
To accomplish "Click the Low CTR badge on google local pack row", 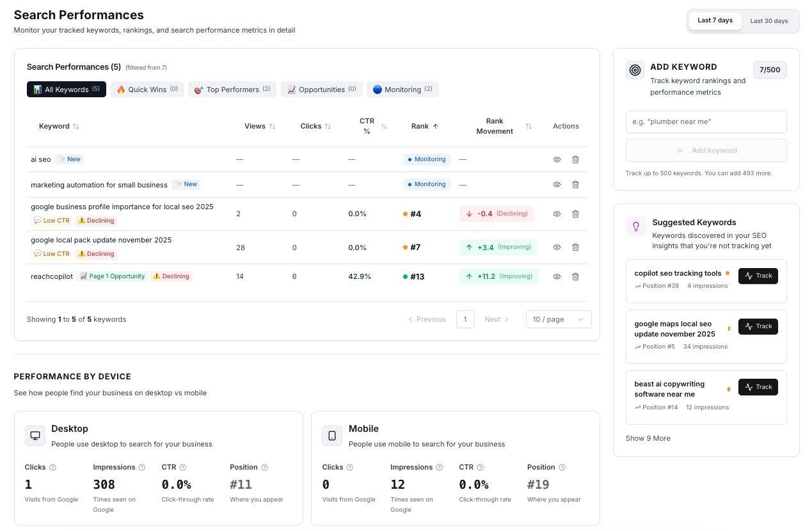I will coord(51,253).
